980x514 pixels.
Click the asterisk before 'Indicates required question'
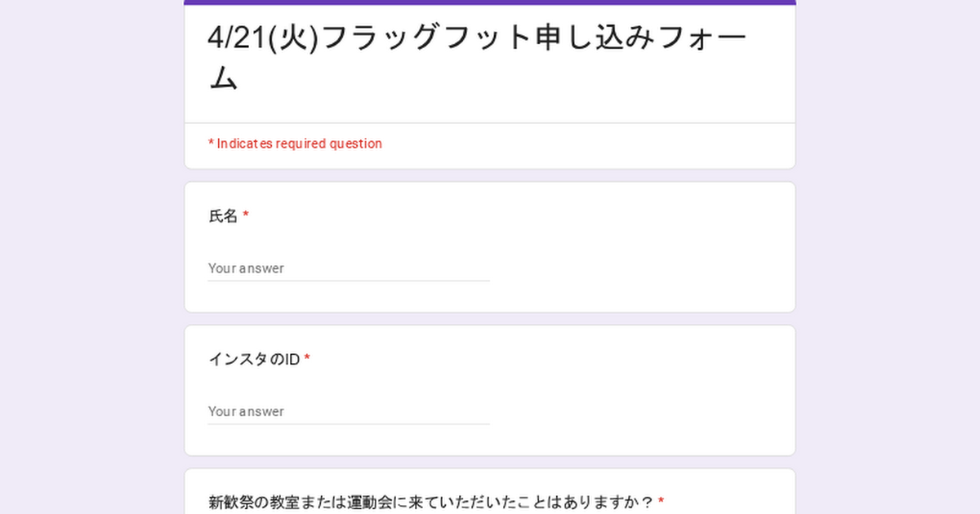point(211,144)
